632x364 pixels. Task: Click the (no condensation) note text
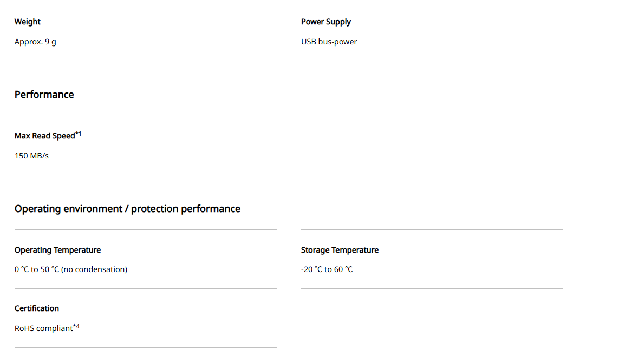coord(94,269)
